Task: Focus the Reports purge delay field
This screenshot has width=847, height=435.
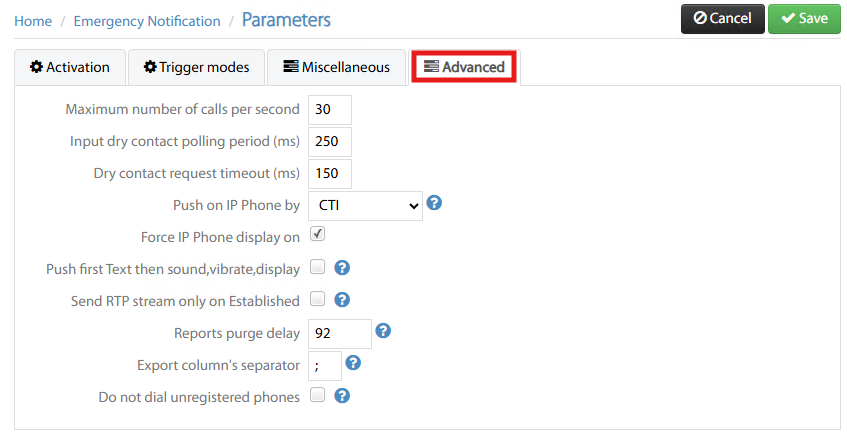Action: coord(340,333)
